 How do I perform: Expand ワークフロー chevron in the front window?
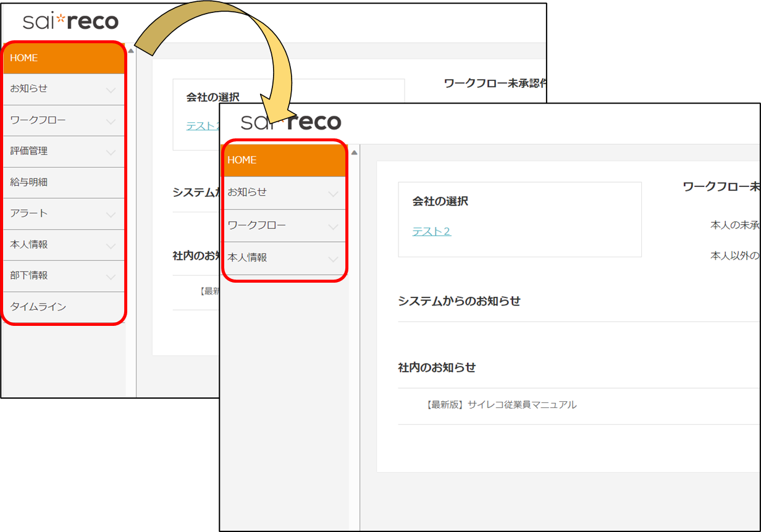click(x=334, y=227)
